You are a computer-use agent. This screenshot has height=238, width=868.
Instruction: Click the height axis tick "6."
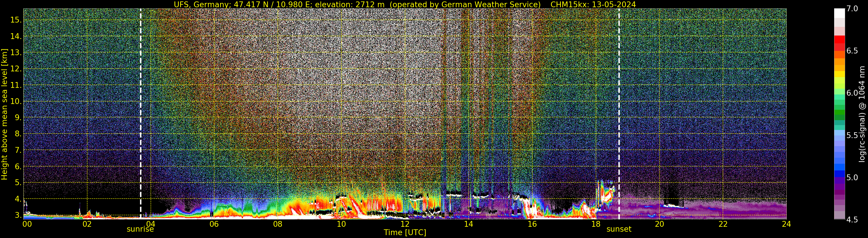(18, 167)
